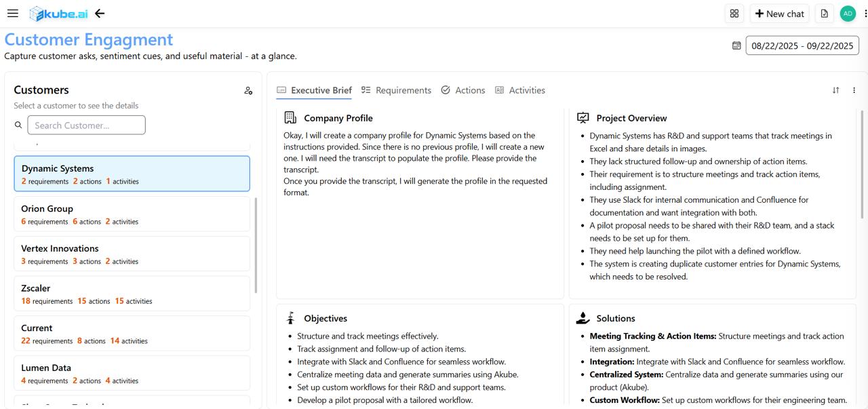The height and width of the screenshot is (409, 868).
Task: Click the calendar icon beside date range
Action: [x=736, y=45]
